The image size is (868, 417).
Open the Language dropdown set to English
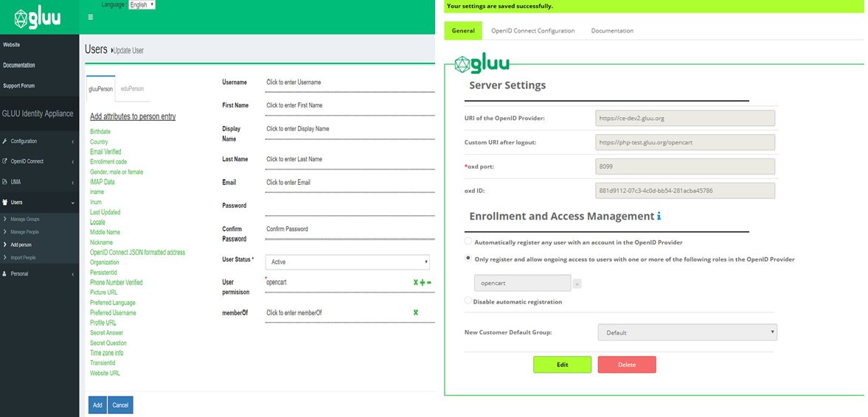[x=142, y=4]
